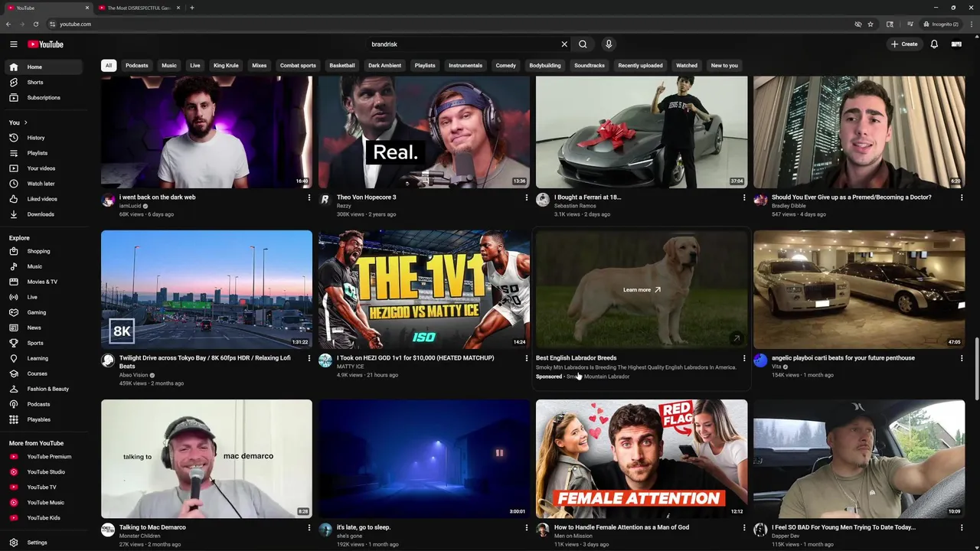Open YouTube Premium link
Viewport: 980px width, 551px height.
coord(45,457)
